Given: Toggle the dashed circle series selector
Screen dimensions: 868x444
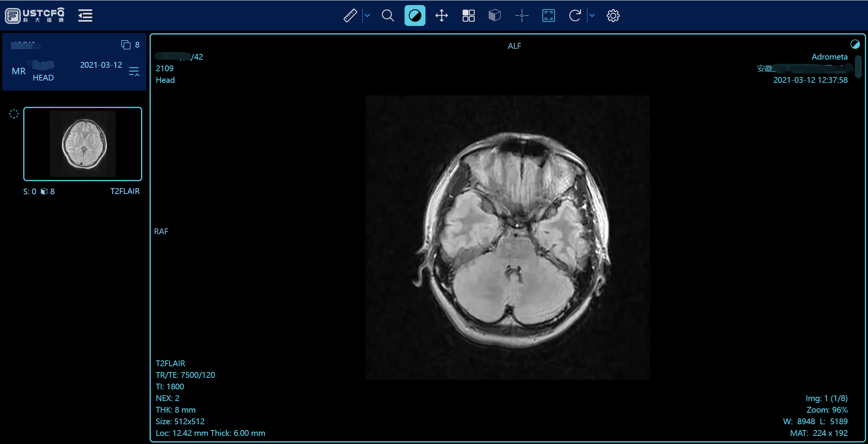Looking at the screenshot, I should click(x=14, y=114).
